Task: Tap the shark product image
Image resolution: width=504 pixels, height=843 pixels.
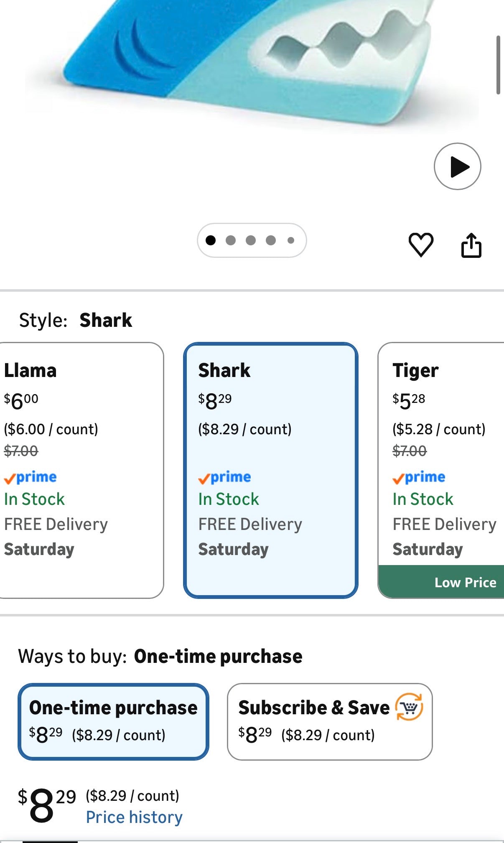Action: [x=251, y=63]
